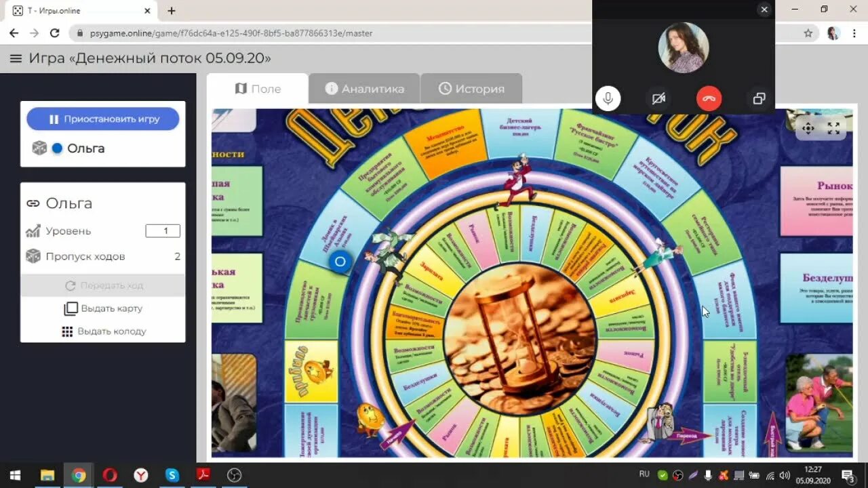Click the Рынок card on the board's right
Viewport: 868px width, 488px height.
(816, 201)
